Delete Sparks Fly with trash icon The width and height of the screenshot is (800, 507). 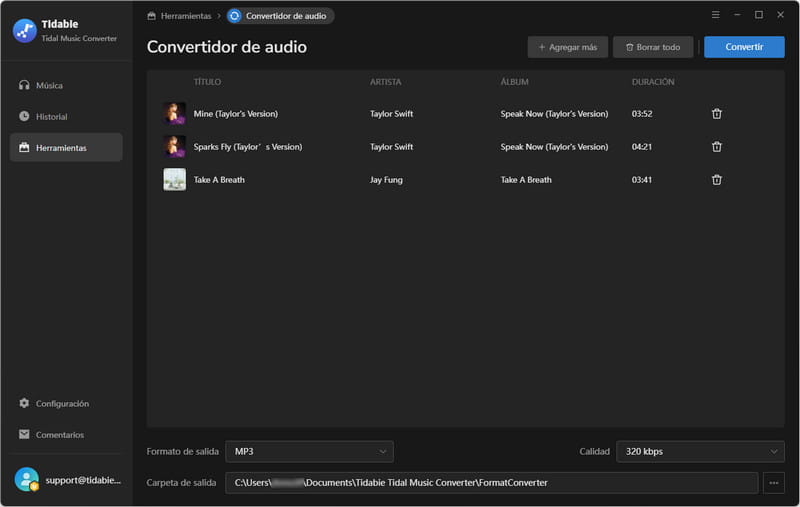[716, 146]
